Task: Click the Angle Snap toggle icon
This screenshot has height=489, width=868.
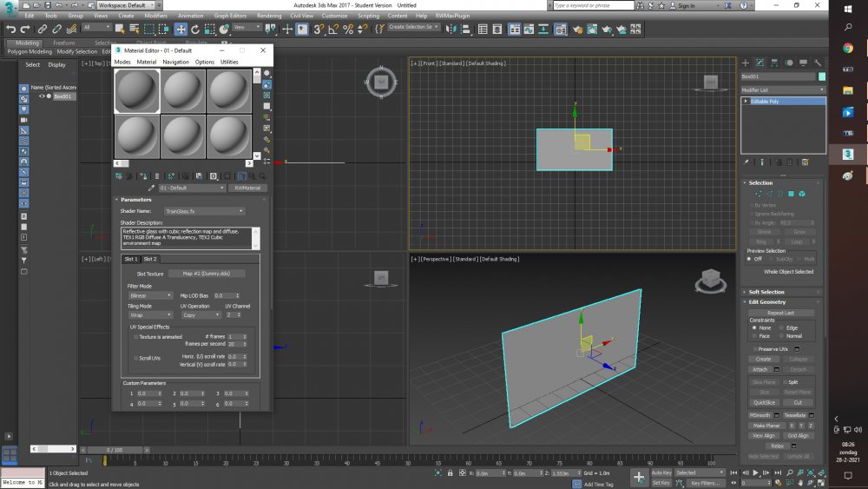Action: 333,29
